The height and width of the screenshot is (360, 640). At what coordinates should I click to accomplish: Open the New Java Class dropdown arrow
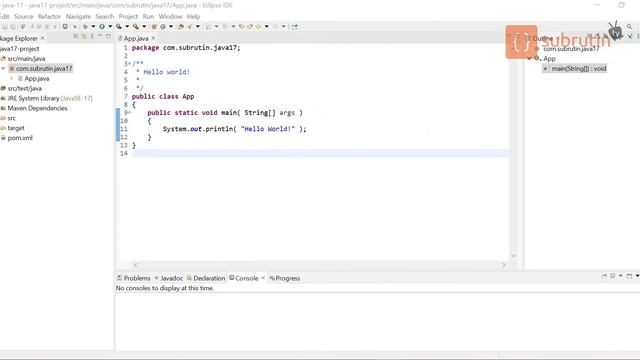[x=171, y=27]
